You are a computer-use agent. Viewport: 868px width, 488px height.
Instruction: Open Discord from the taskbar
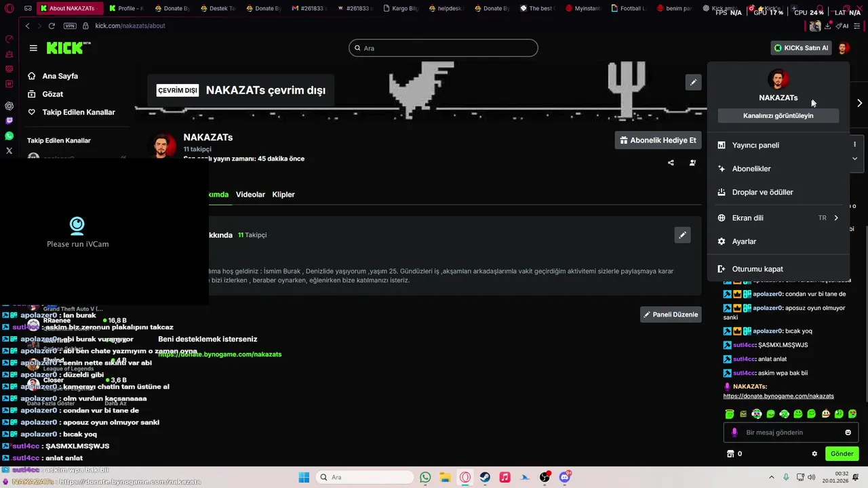[565, 477]
